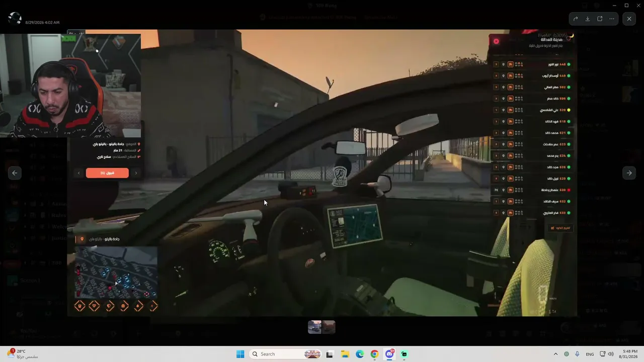The height and width of the screenshot is (362, 644).
Task: Open the weather widget showing 28°C
Action: (23, 354)
